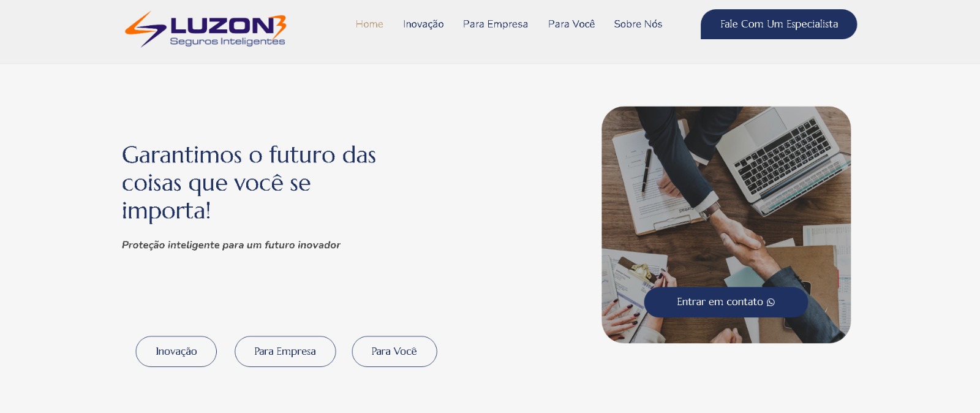Open the Inovação nav menu item

423,24
